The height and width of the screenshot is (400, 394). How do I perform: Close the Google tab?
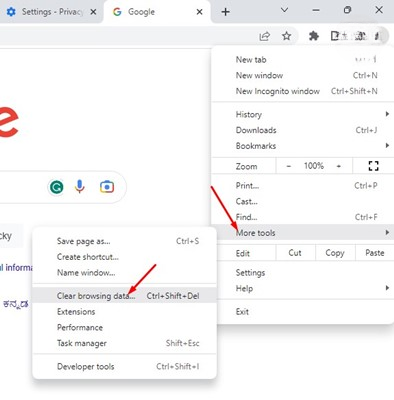tap(199, 12)
